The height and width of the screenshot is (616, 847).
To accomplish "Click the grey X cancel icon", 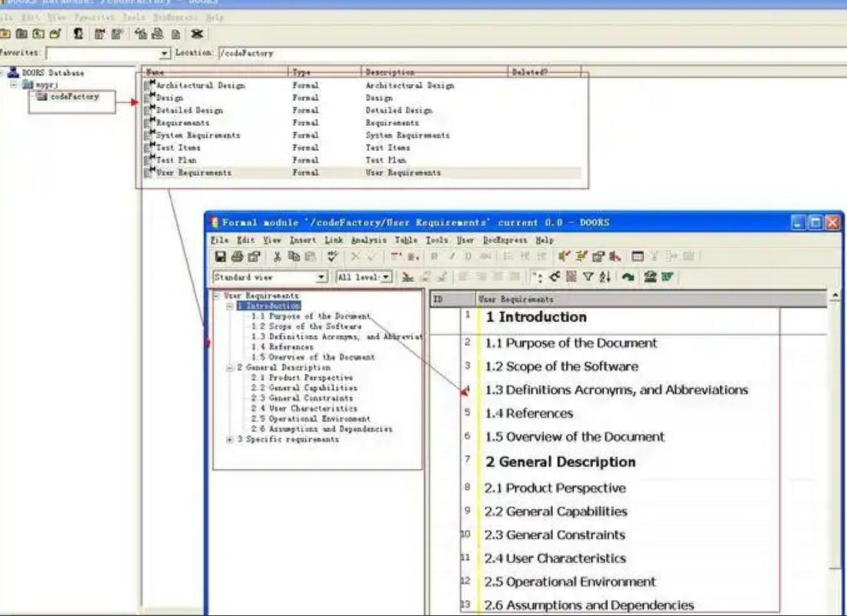I will 355,256.
